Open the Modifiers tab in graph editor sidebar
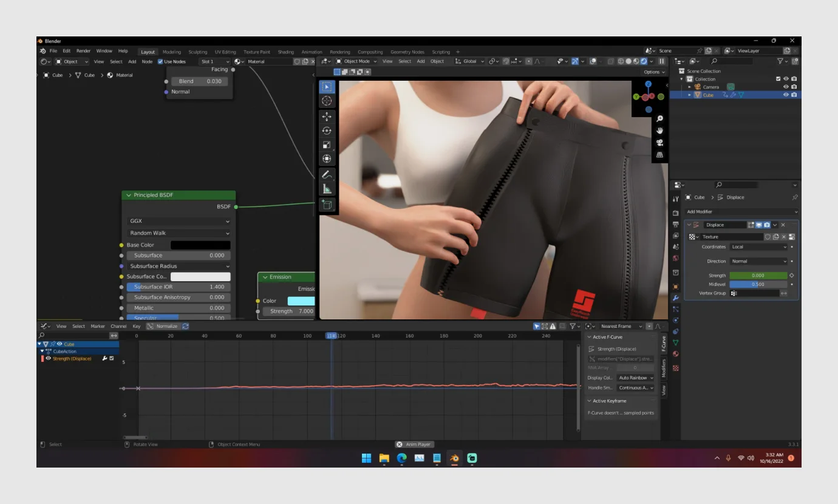This screenshot has width=838, height=504. click(664, 369)
